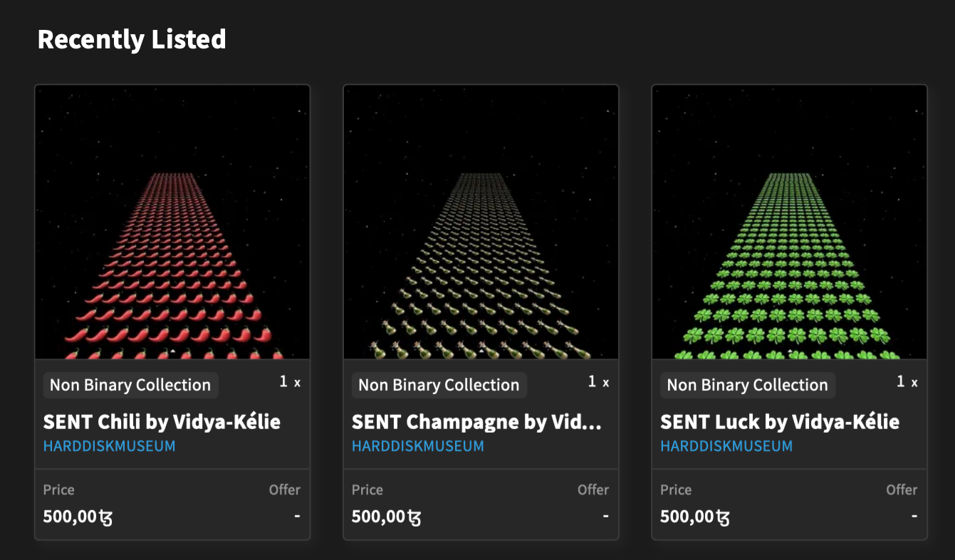
Task: Click the Offer dash value on Luck card
Action: (914, 515)
